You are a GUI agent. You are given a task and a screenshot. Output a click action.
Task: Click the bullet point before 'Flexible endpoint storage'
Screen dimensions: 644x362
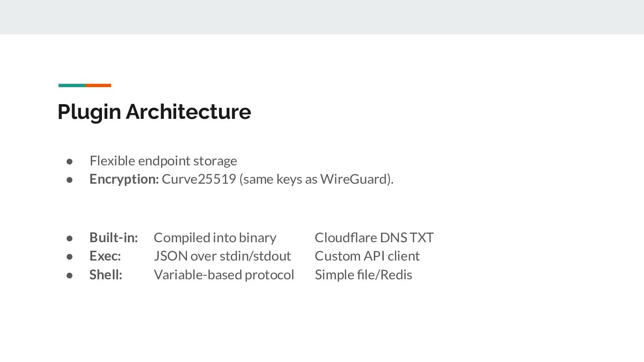(x=69, y=161)
